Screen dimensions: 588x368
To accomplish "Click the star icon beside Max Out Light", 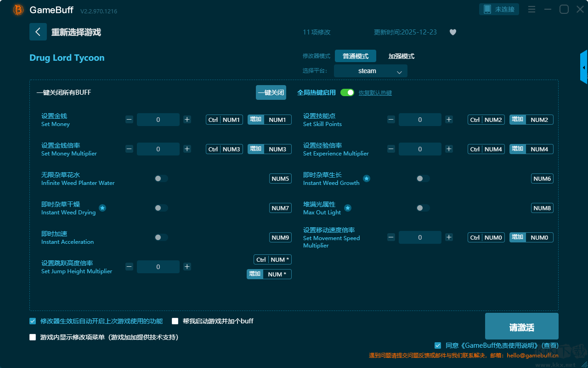I will click(x=348, y=208).
